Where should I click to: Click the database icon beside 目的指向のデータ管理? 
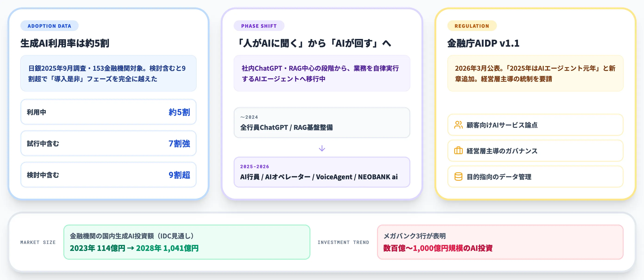pos(458,177)
